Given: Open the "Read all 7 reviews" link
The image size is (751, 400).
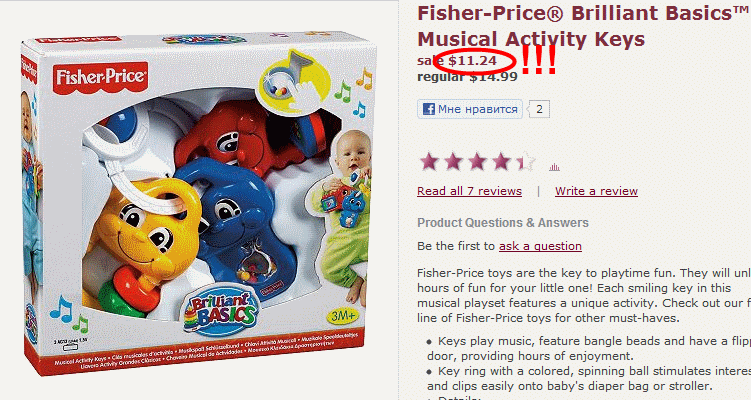Looking at the screenshot, I should point(469,191).
